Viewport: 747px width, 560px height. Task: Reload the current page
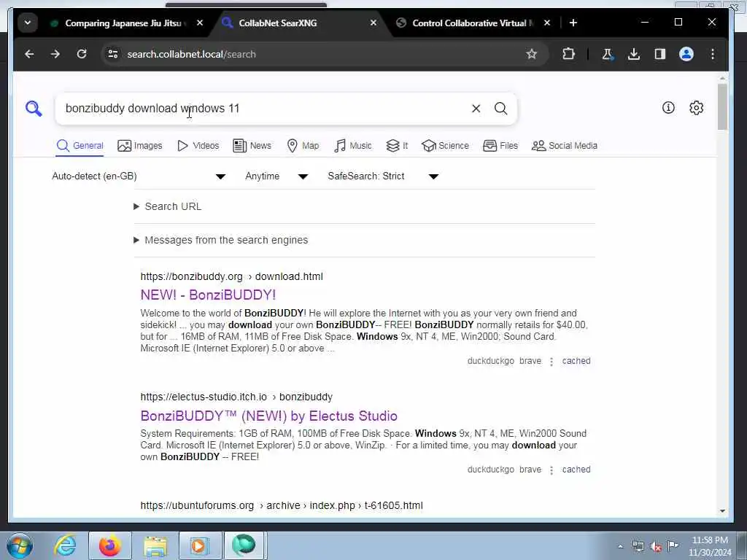(x=82, y=54)
